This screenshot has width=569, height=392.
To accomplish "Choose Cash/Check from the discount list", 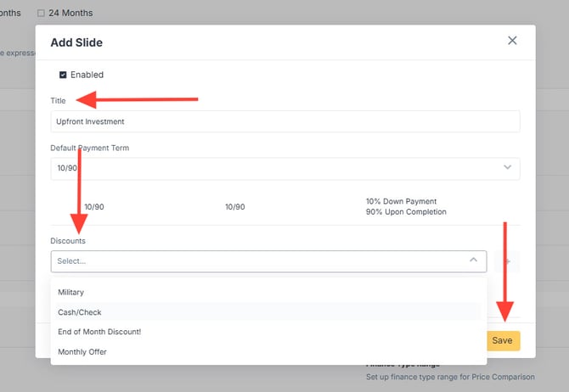I will click(80, 312).
